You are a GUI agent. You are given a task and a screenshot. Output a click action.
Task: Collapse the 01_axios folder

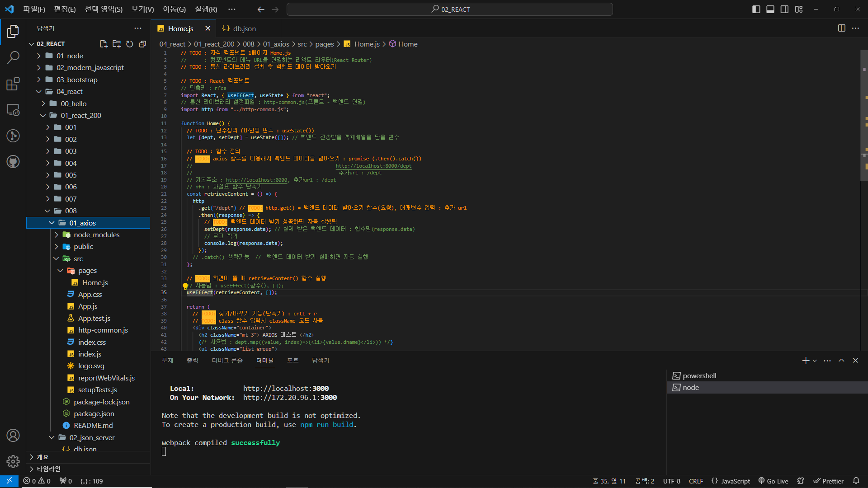(82, 223)
